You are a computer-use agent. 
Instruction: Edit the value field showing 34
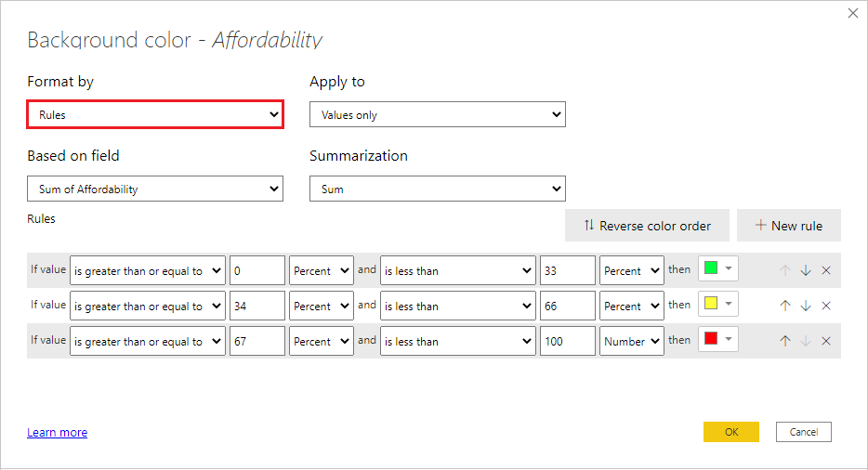257,306
